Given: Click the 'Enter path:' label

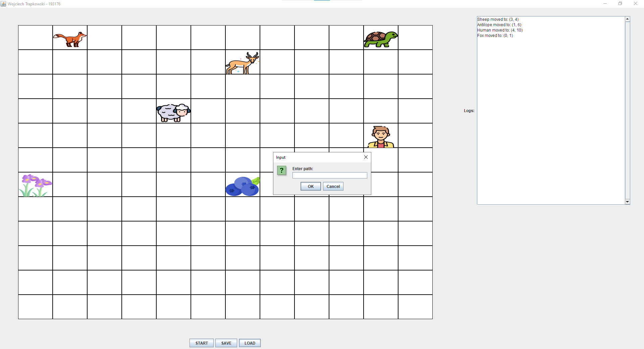Looking at the screenshot, I should [x=303, y=169].
